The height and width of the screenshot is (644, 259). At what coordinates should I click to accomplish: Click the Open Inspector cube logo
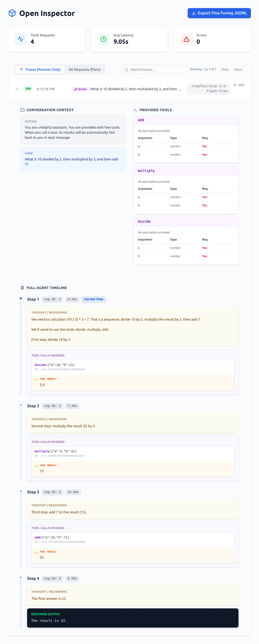(x=12, y=13)
